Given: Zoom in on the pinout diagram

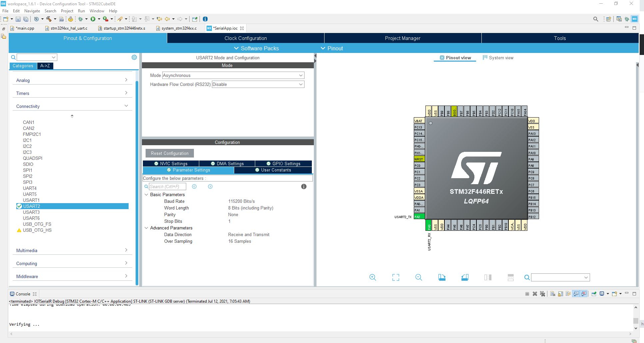Looking at the screenshot, I should click(x=372, y=277).
